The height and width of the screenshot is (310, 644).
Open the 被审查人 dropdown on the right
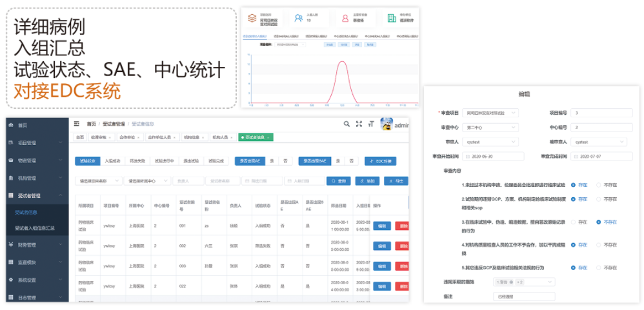(x=599, y=142)
